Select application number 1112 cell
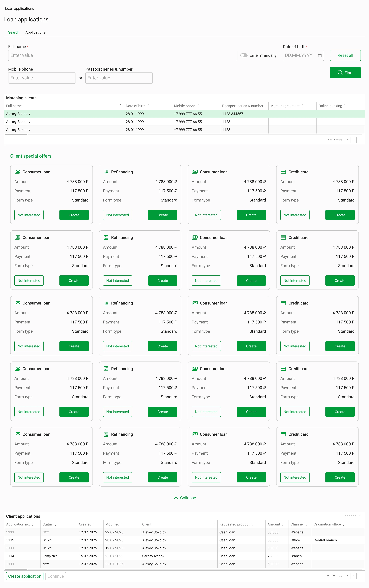Screen dimensions: 369x588 coord(22,540)
